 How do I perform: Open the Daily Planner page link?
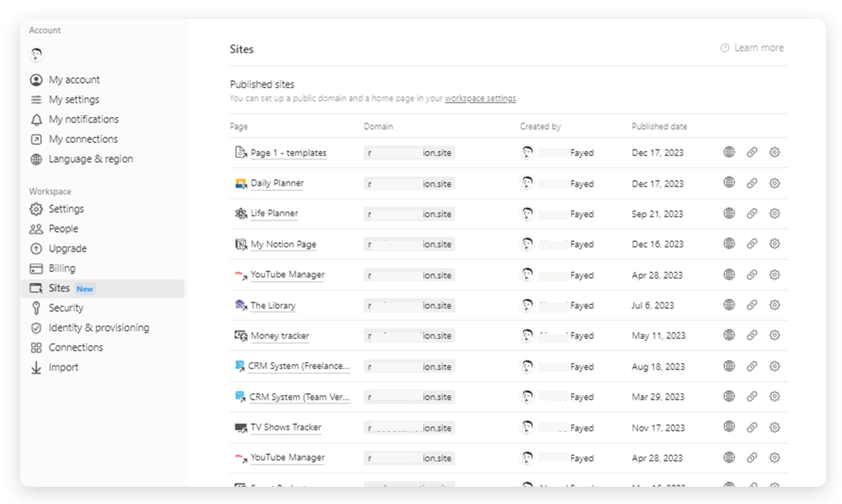pyautogui.click(x=277, y=183)
